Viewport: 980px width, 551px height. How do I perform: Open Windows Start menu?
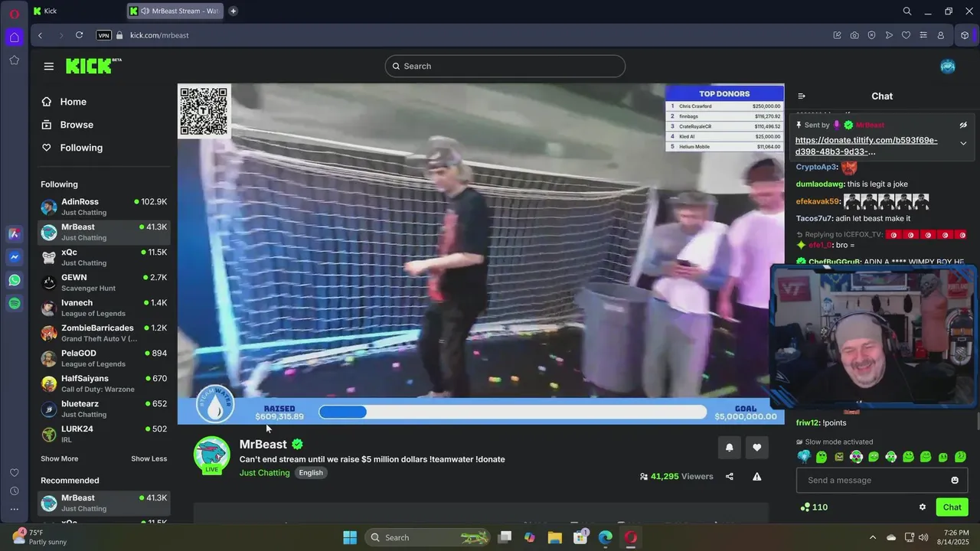click(350, 537)
